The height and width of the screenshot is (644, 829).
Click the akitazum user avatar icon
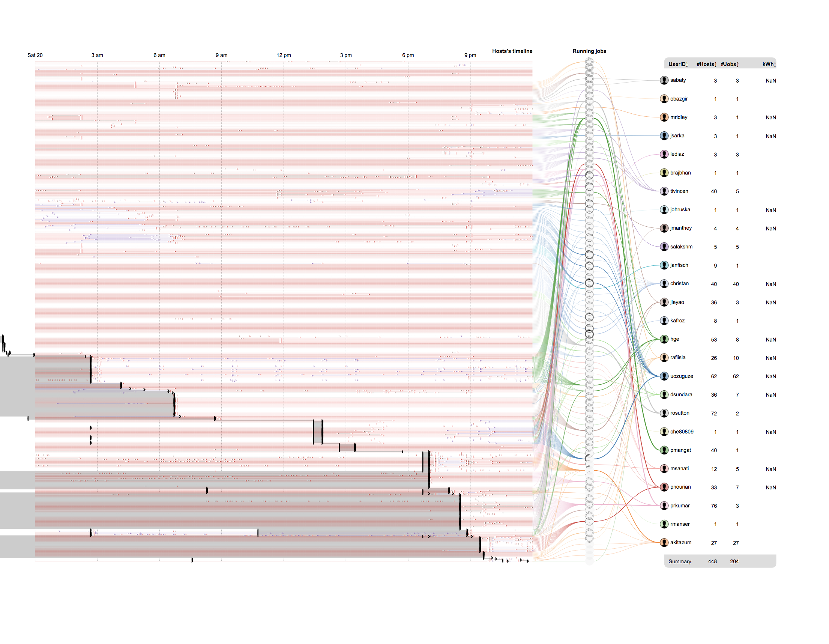pyautogui.click(x=664, y=542)
